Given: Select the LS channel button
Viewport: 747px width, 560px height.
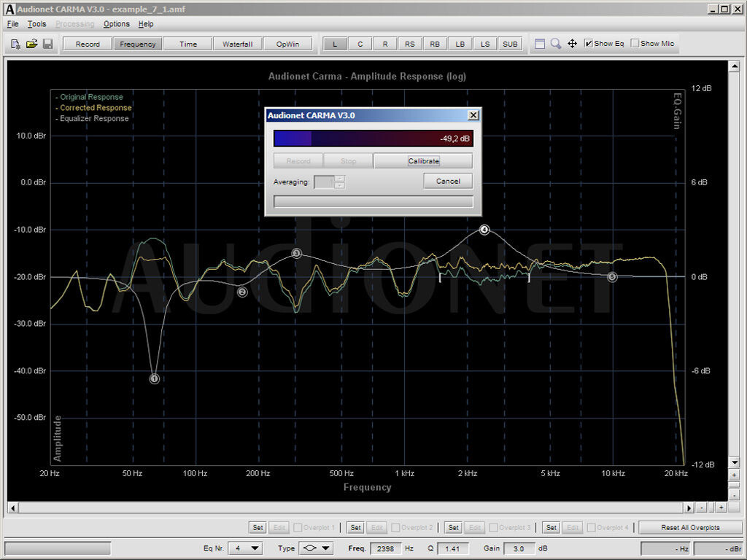Looking at the screenshot, I should coord(485,44).
